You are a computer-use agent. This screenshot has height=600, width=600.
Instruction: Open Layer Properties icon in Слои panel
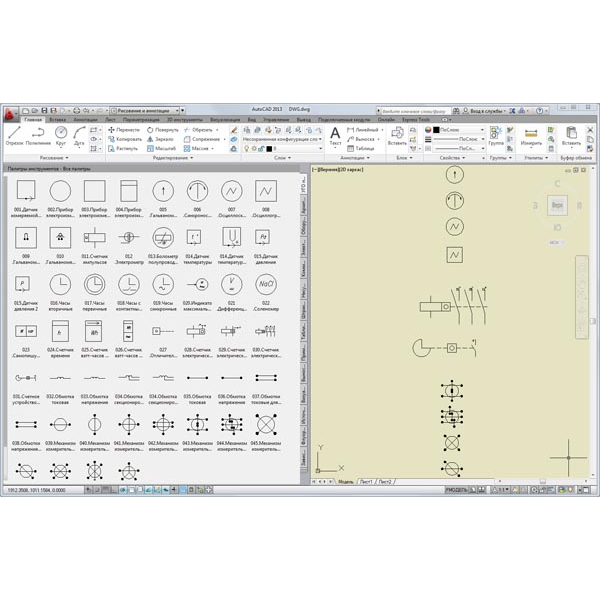[247, 130]
